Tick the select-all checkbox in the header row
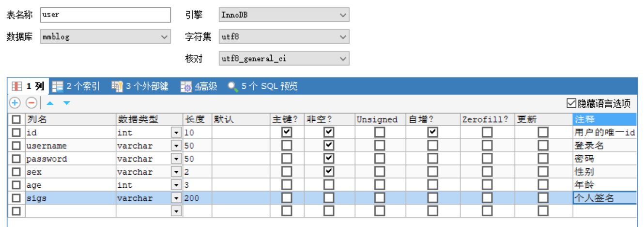 (16, 119)
